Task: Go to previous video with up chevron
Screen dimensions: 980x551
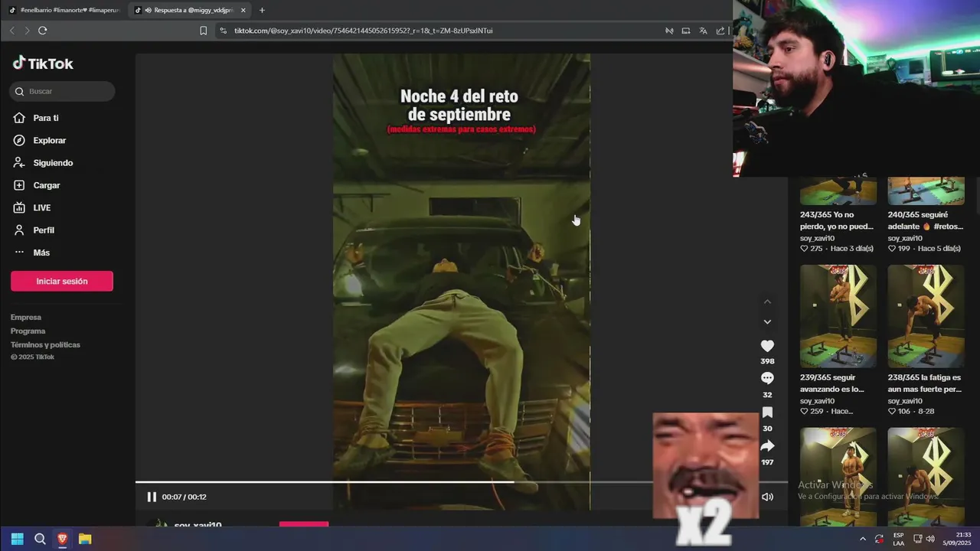Action: click(767, 302)
